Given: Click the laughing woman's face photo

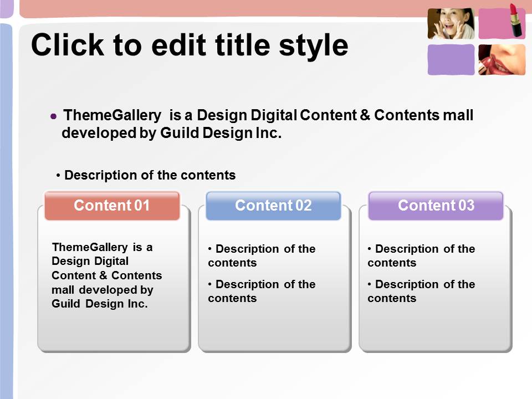Looking at the screenshot, I should click(x=451, y=23).
